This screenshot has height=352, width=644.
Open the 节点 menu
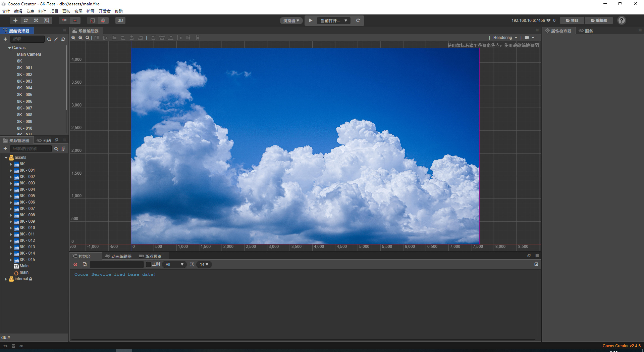pyautogui.click(x=30, y=11)
